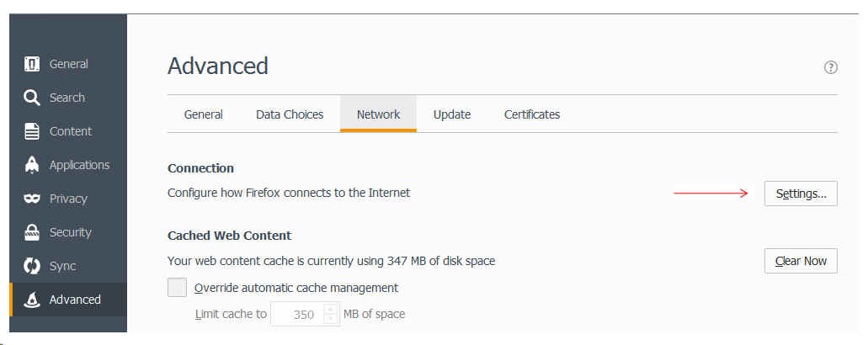868x345 pixels.
Task: Click the Applications rocket icon
Action: point(32,165)
